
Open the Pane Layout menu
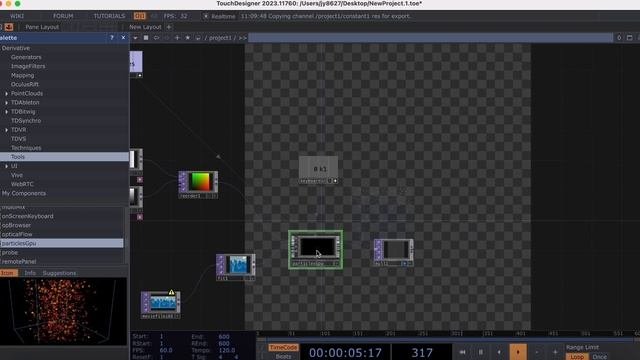[x=42, y=27]
